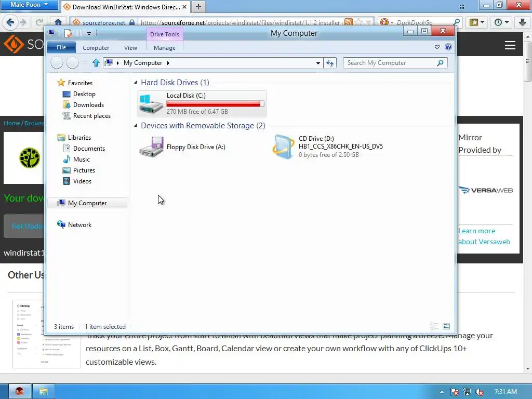Open the File ribbon tab

point(61,47)
